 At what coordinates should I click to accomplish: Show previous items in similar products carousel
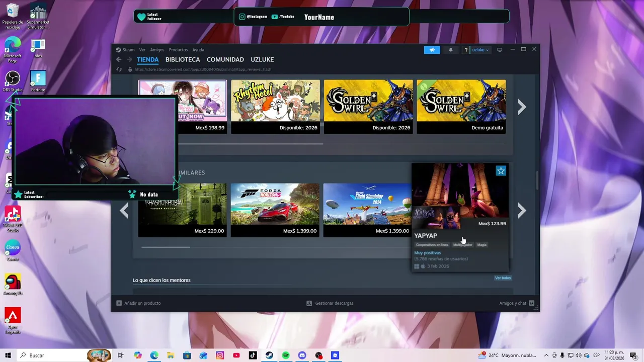[124, 211]
